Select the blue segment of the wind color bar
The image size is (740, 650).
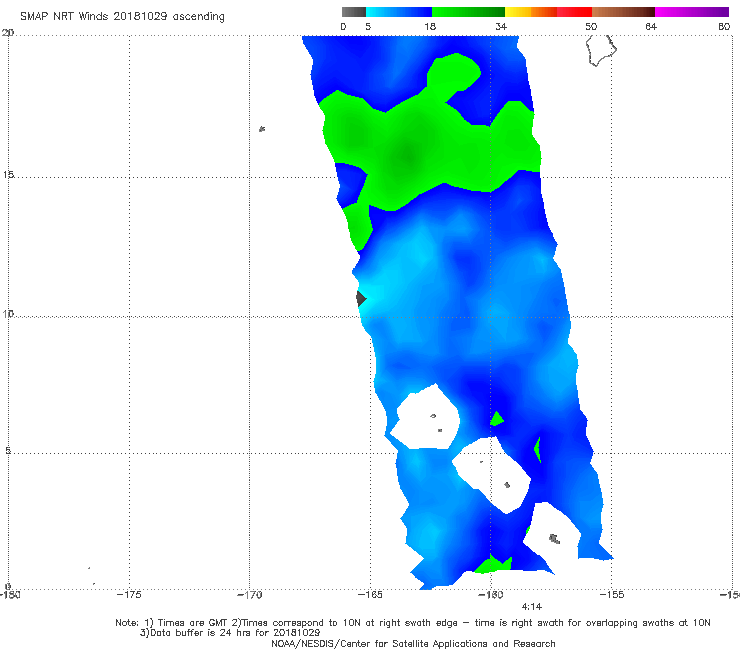click(399, 12)
